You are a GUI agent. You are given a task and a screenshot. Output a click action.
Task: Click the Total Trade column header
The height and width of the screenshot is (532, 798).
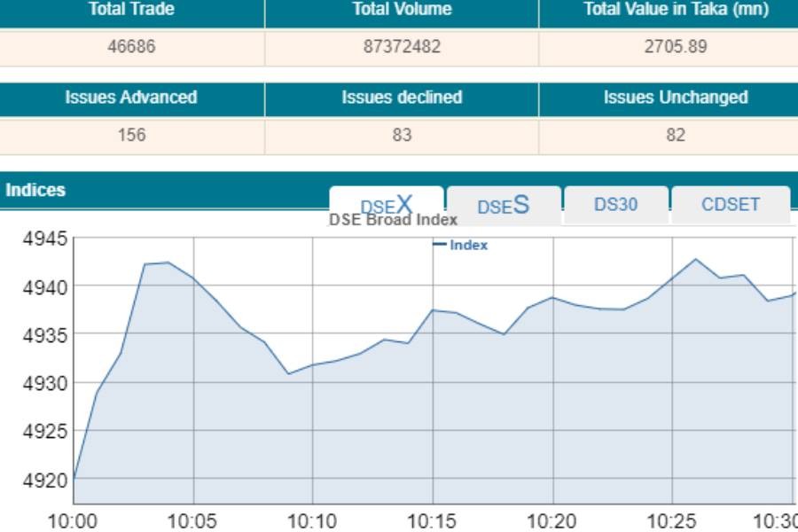coord(131,10)
